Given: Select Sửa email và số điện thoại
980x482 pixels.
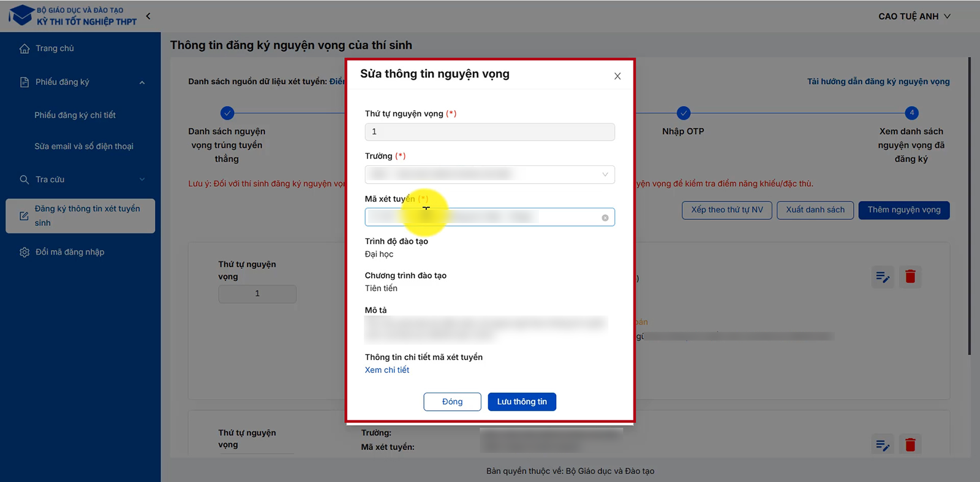Looking at the screenshot, I should pyautogui.click(x=84, y=146).
